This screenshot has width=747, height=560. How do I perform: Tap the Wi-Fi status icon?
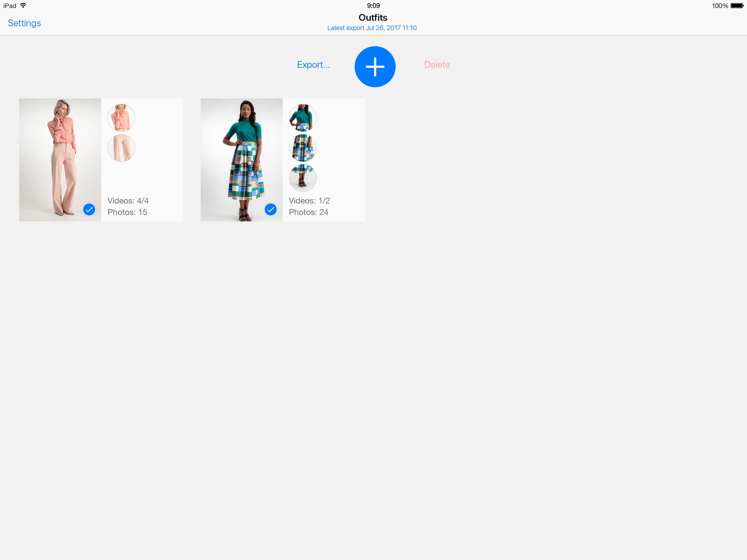coord(23,5)
